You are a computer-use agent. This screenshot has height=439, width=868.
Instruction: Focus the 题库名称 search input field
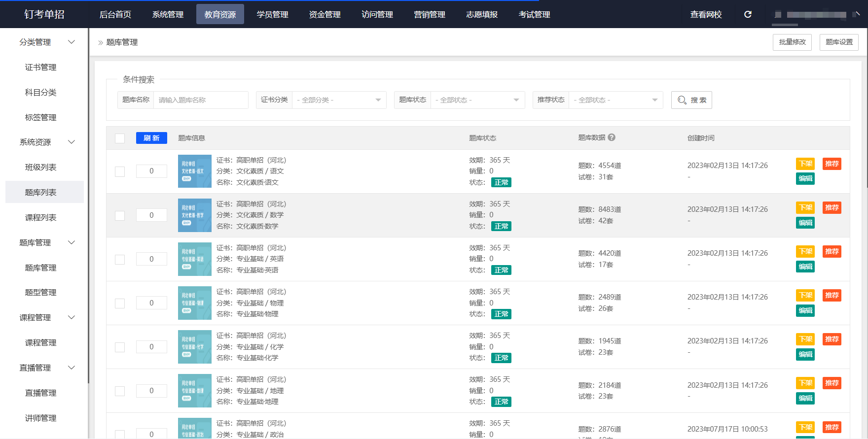pos(201,100)
